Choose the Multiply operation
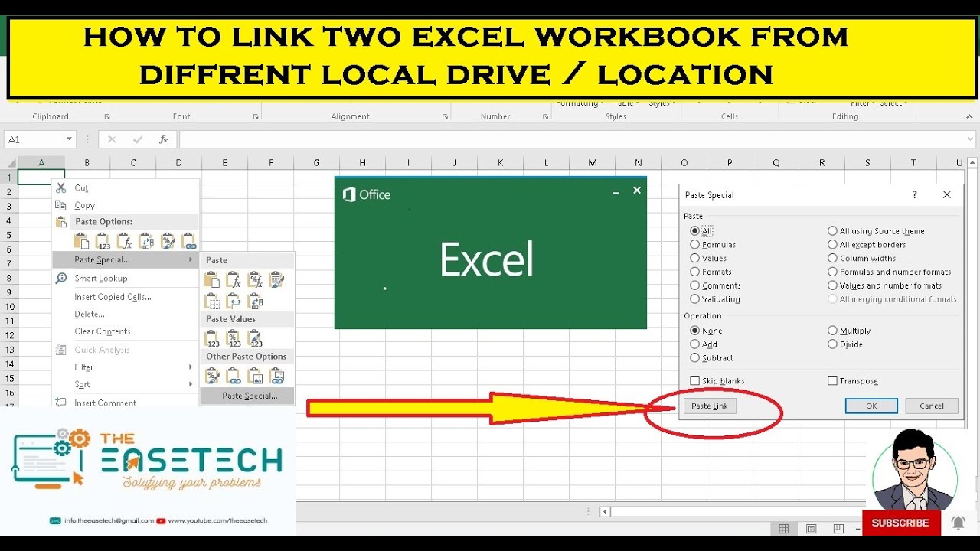This screenshot has width=980, height=551. 832,331
